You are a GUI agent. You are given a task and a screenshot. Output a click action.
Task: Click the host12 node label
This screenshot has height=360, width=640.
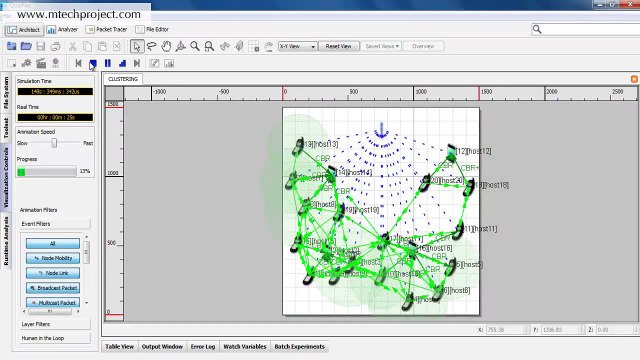(x=473, y=151)
